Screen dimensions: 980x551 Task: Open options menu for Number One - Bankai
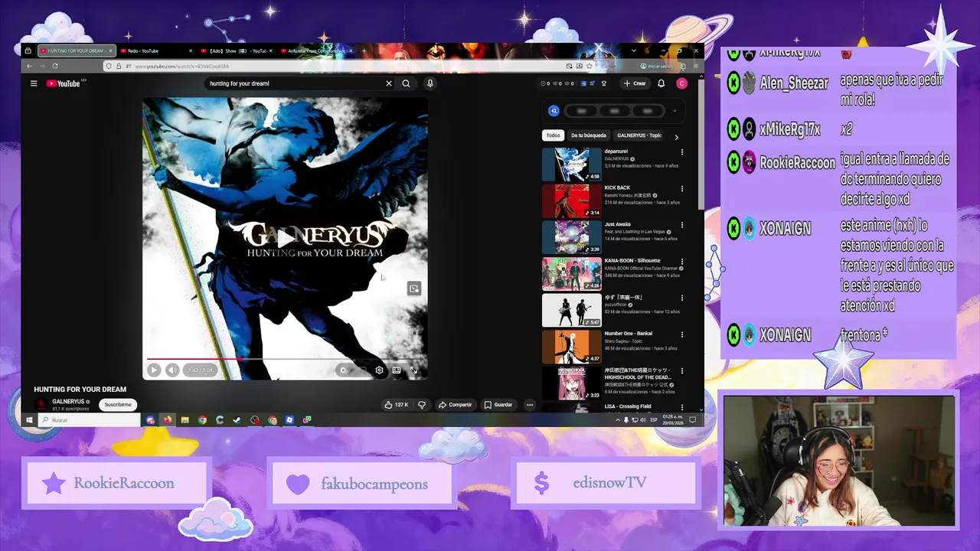point(682,334)
